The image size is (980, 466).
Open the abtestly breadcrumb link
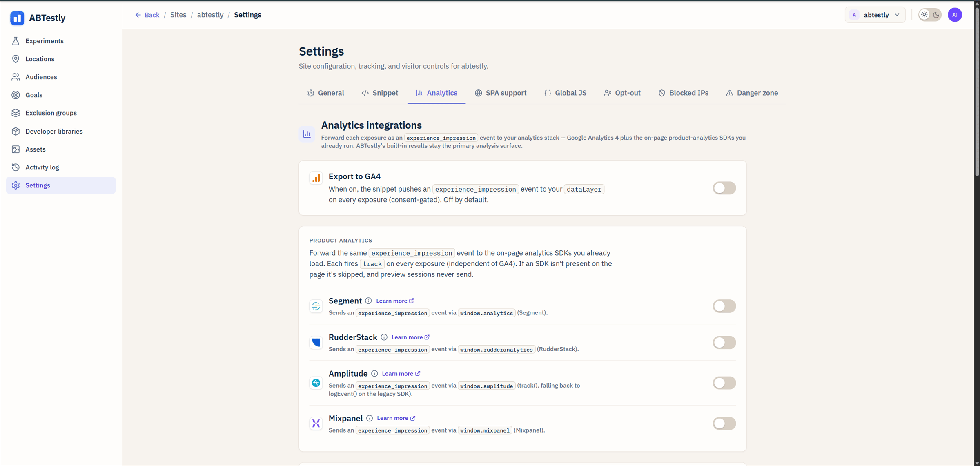click(210, 15)
